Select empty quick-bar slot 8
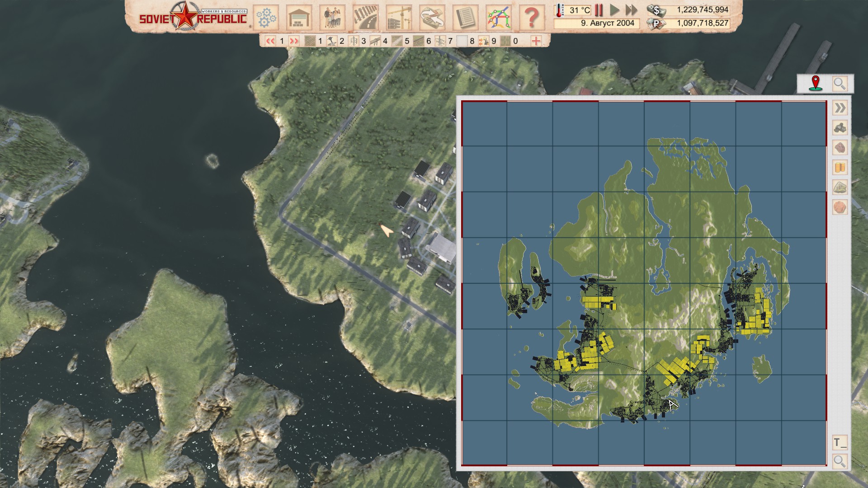Screen dimensions: 868x488 click(x=462, y=41)
